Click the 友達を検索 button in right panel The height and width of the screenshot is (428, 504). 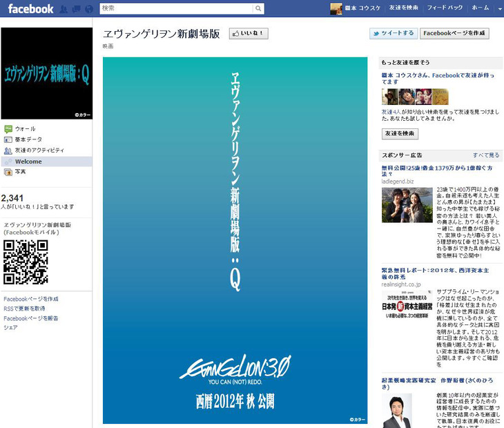400,134
